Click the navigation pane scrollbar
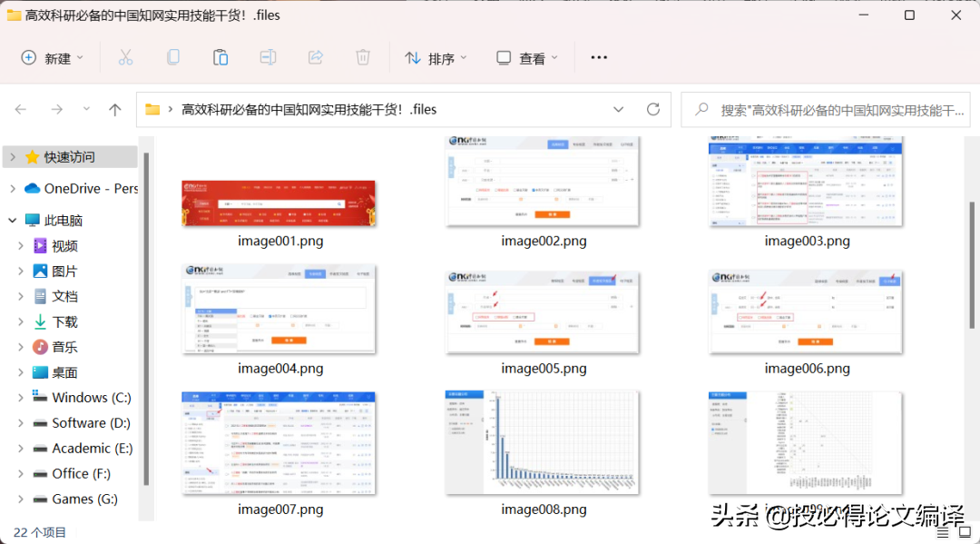The height and width of the screenshot is (544, 980). (x=146, y=319)
